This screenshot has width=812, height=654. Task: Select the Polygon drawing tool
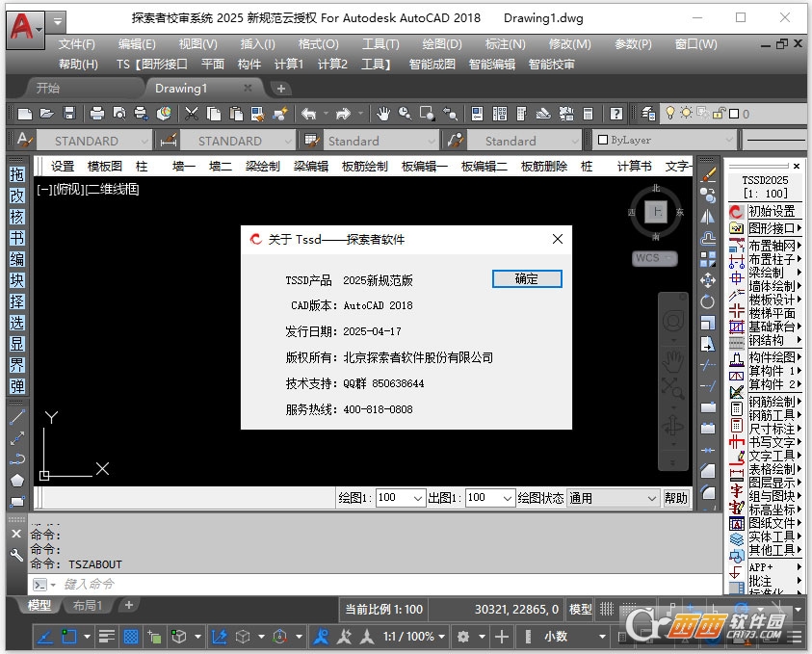[x=17, y=481]
